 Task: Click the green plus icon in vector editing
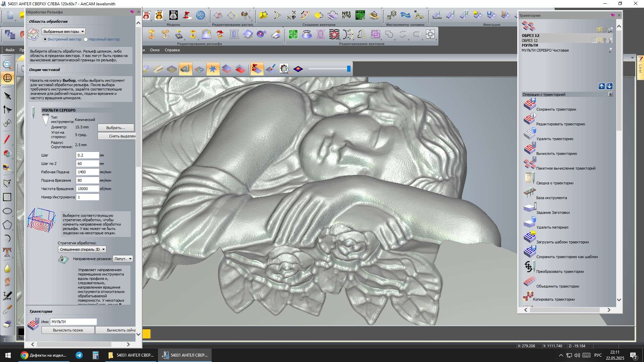(x=293, y=34)
